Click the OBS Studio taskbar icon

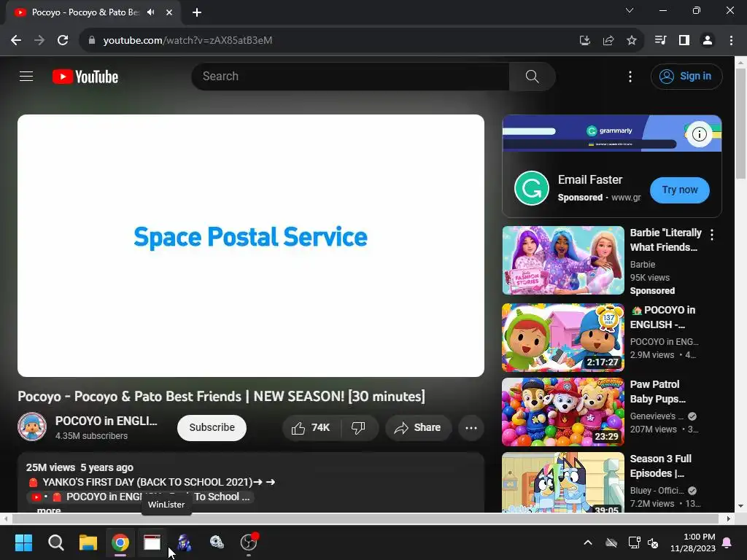[248, 542]
